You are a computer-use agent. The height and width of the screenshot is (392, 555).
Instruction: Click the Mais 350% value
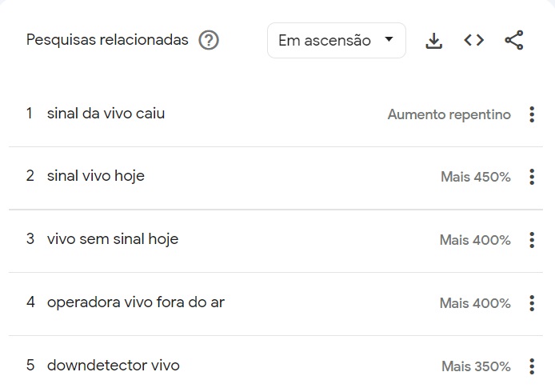[476, 366]
